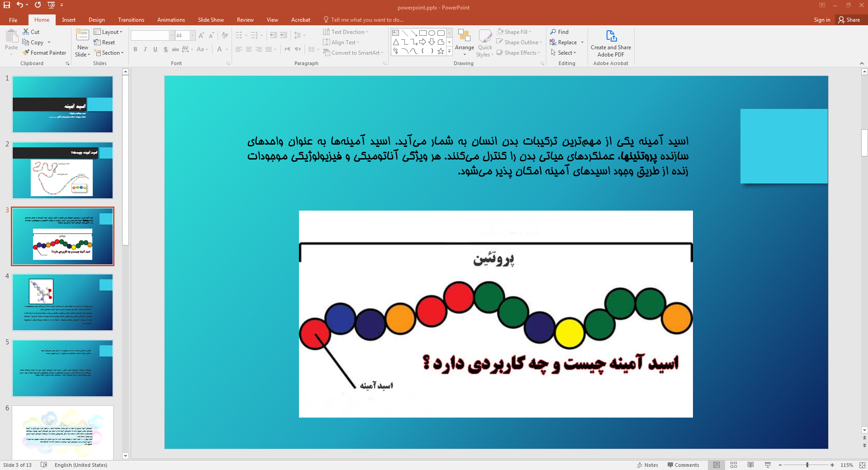Switch to Slide Sorter view

734,465
